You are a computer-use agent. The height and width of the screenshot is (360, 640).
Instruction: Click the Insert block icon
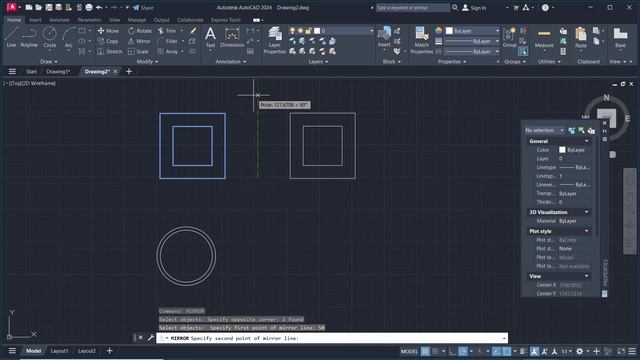coord(384,37)
